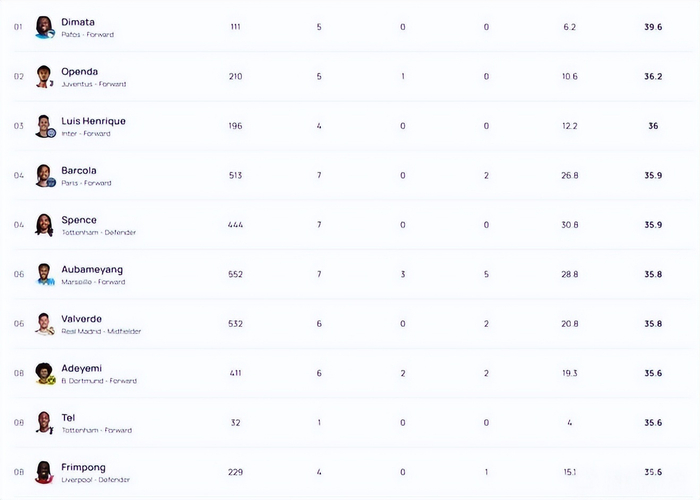Click Barcola's 513 stat value
Image resolution: width=700 pixels, height=500 pixels.
[235, 175]
